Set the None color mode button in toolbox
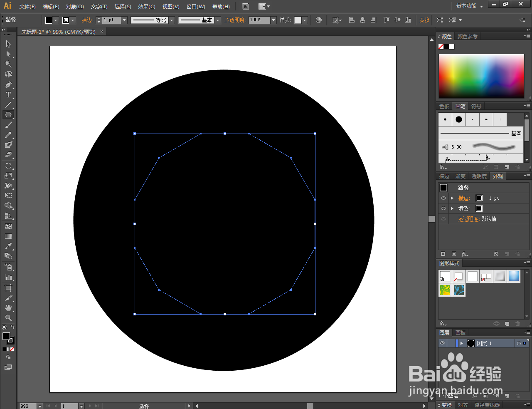This screenshot has height=409, width=532. 12,349
